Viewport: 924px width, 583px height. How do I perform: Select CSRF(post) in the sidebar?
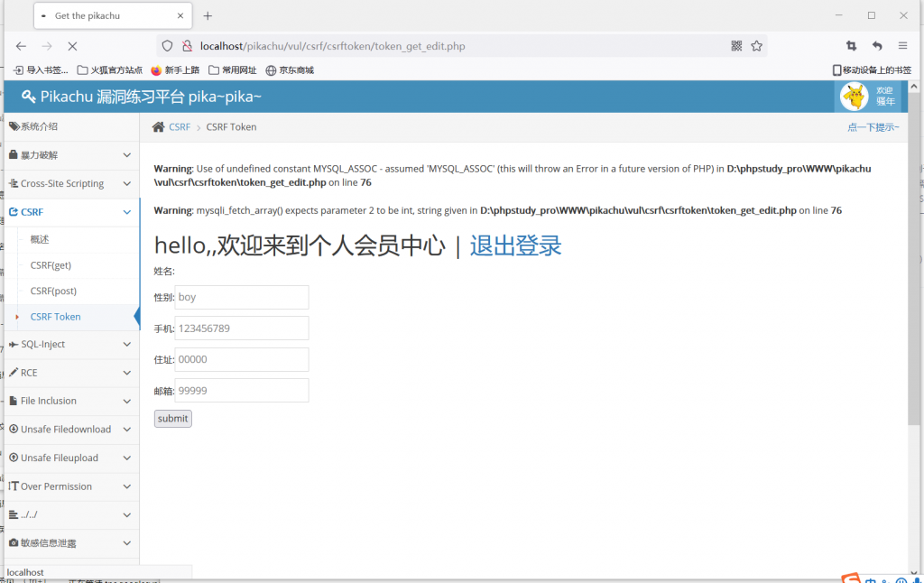pos(53,291)
